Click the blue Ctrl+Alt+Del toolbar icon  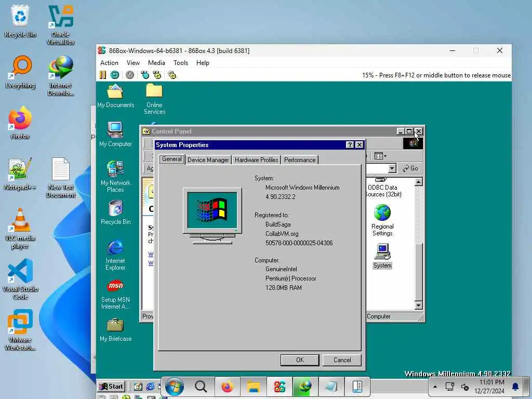click(x=145, y=75)
